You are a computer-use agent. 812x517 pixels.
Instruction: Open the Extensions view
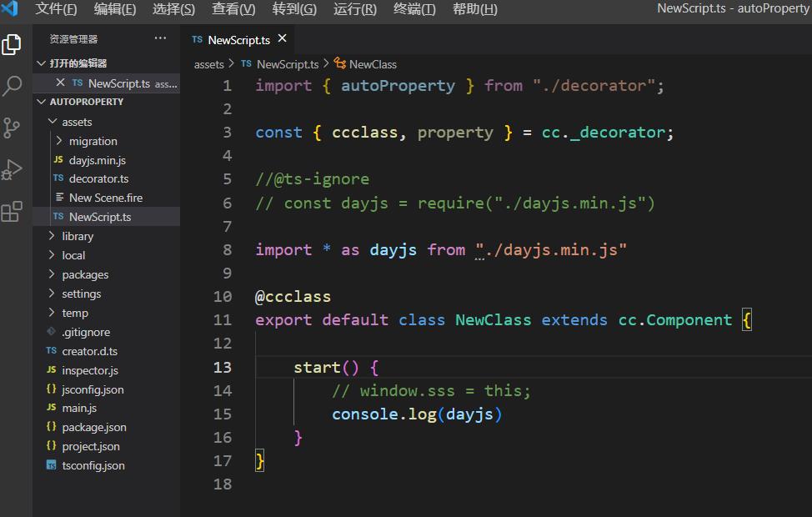click(x=12, y=211)
